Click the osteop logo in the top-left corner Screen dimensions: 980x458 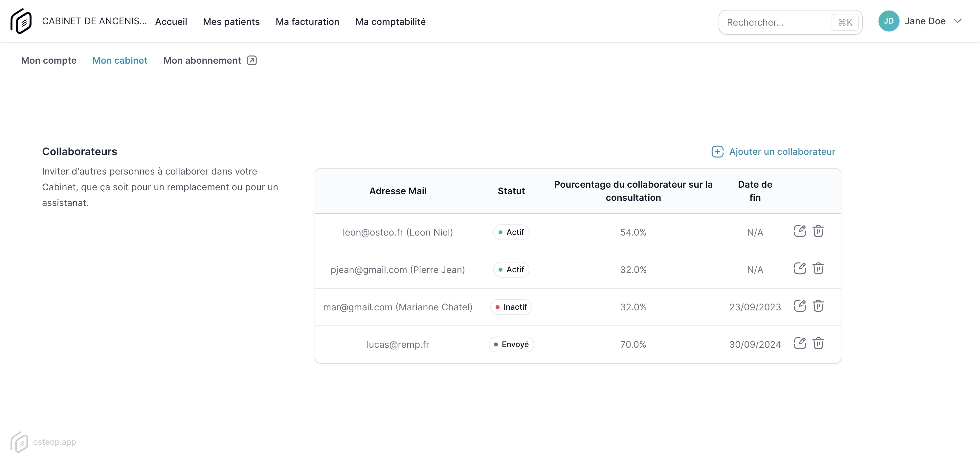[x=21, y=21]
